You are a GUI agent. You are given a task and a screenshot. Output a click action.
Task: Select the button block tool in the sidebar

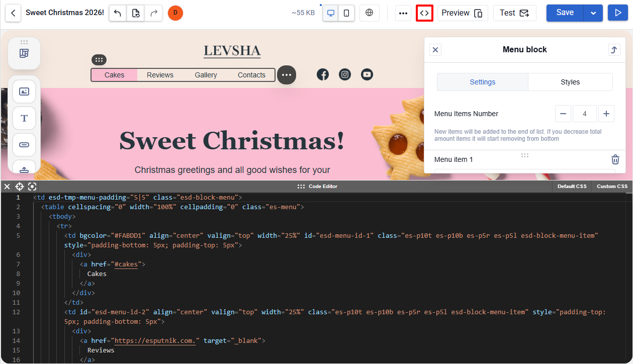(24, 145)
